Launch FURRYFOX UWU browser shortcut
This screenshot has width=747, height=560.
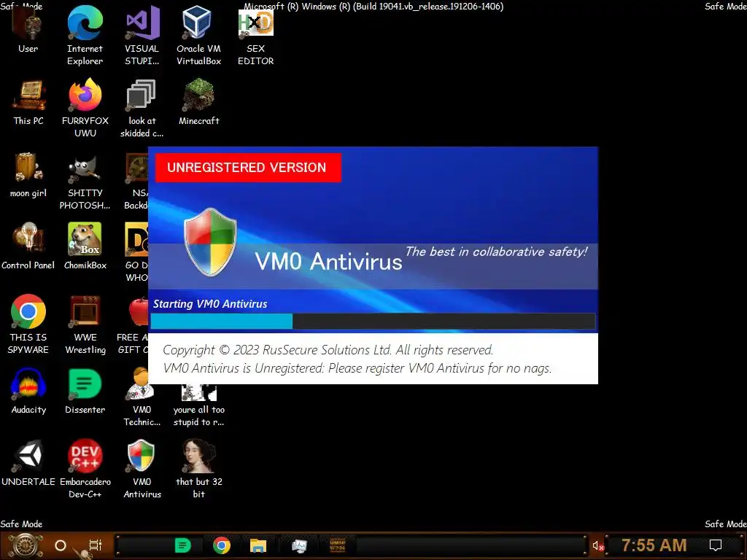pyautogui.click(x=85, y=109)
